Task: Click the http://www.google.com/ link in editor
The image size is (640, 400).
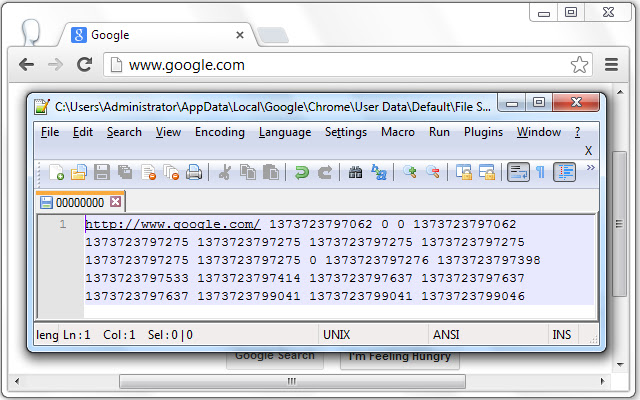Action: 173,224
